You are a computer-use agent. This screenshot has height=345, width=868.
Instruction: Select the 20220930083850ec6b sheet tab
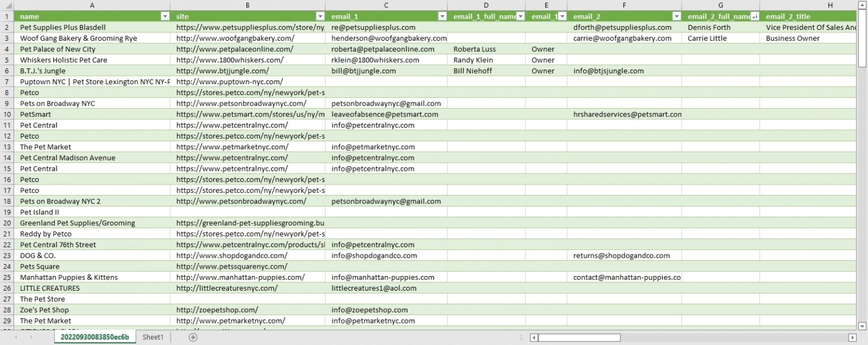96,337
